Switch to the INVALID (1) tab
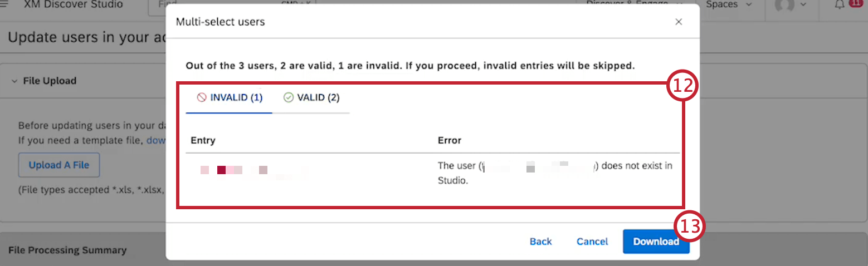This screenshot has width=868, height=266. [x=229, y=97]
